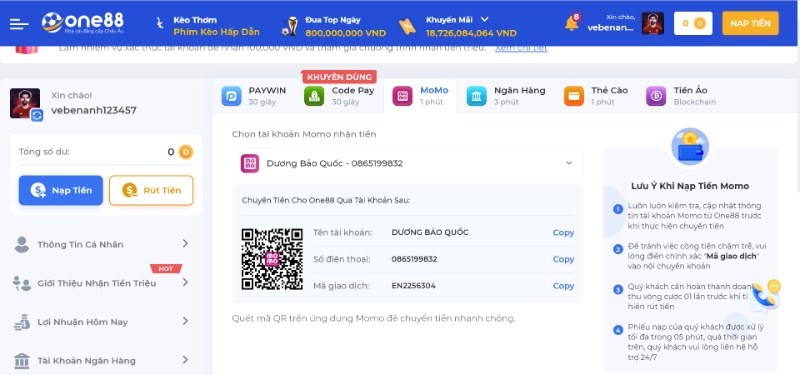Click the Ngân Hàng bank tab icon
This screenshot has height=375, width=800.
click(477, 96)
